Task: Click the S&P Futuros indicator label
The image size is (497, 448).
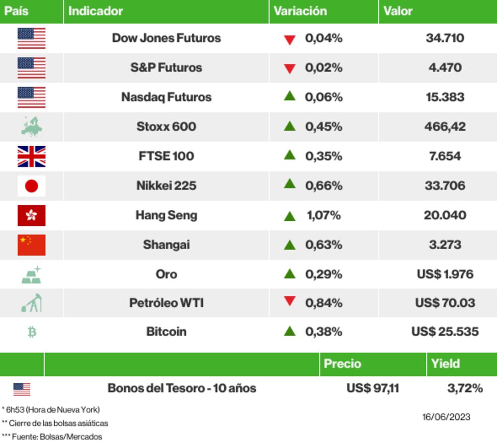Action: point(166,68)
